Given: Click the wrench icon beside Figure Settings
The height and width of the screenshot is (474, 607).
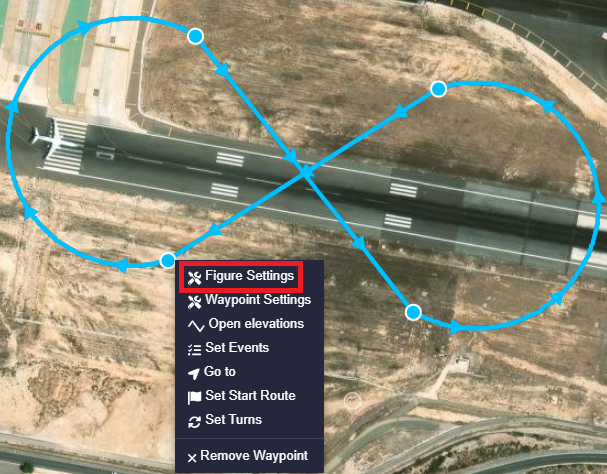Looking at the screenshot, I should click(x=194, y=278).
